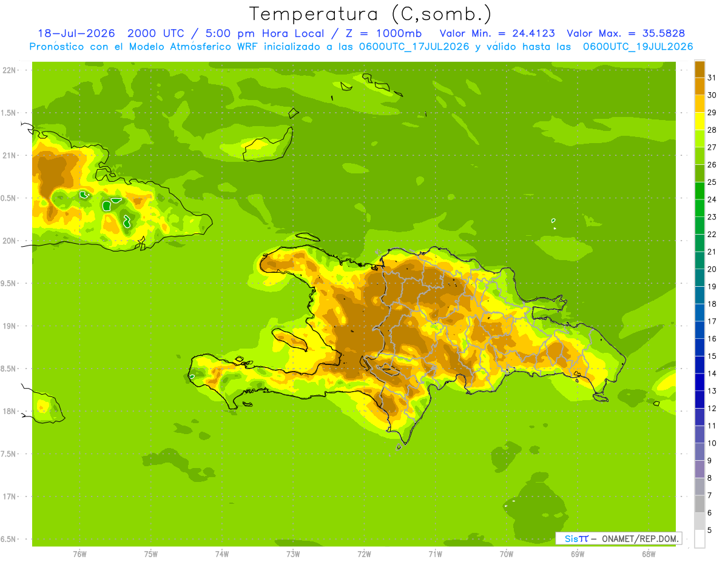Image resolution: width=728 pixels, height=562 pixels.
Task: Pick the dark blue swatch between 13 and 14
Action: [699, 382]
